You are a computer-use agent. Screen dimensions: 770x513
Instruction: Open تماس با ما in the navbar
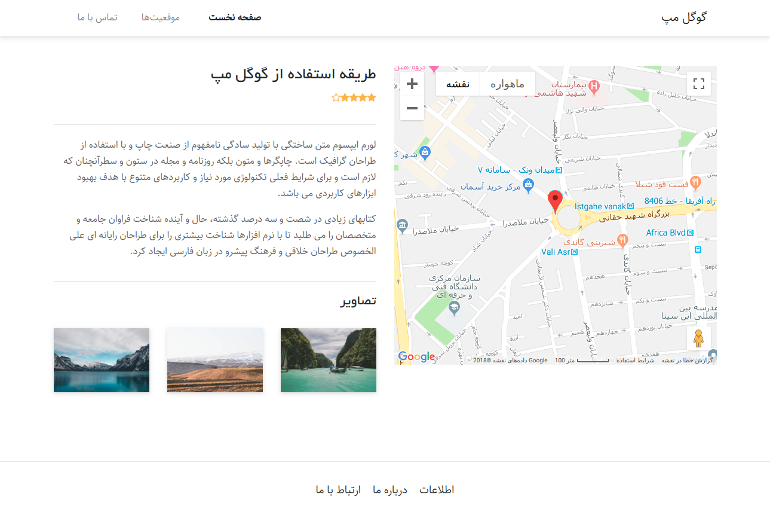(97, 17)
